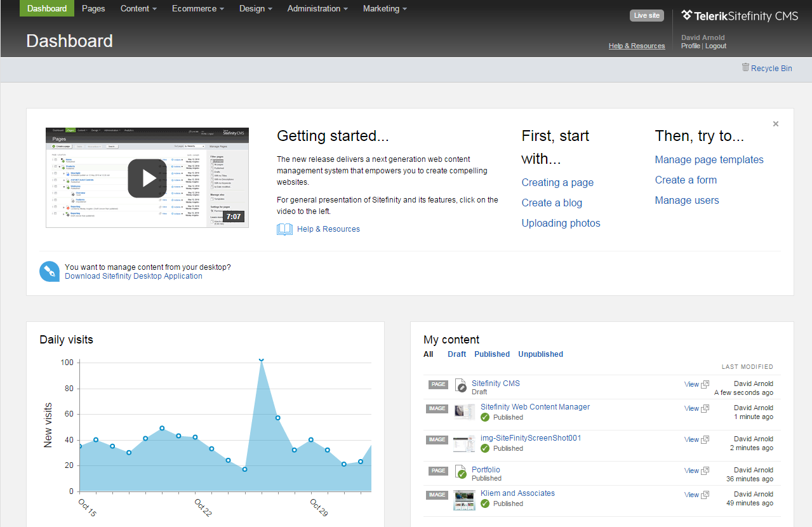Click the David Arnold username in header
The height and width of the screenshot is (527, 812).
[x=703, y=37]
